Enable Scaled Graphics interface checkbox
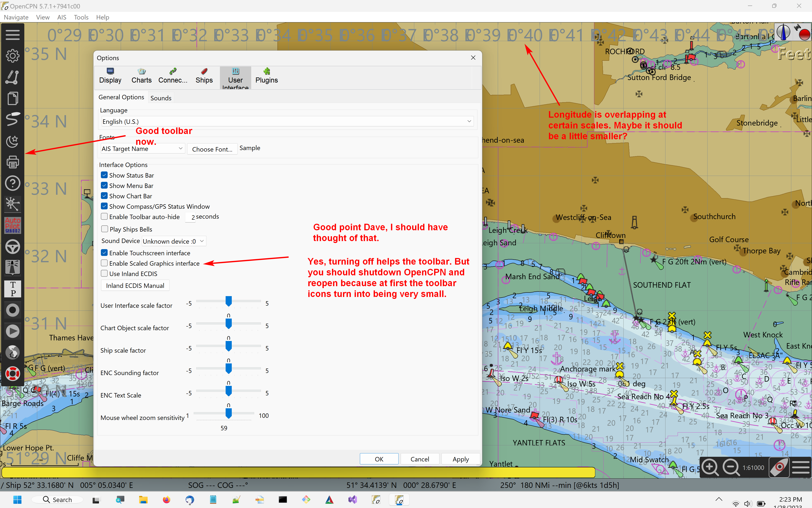Viewport: 812px width, 508px height. (x=104, y=263)
